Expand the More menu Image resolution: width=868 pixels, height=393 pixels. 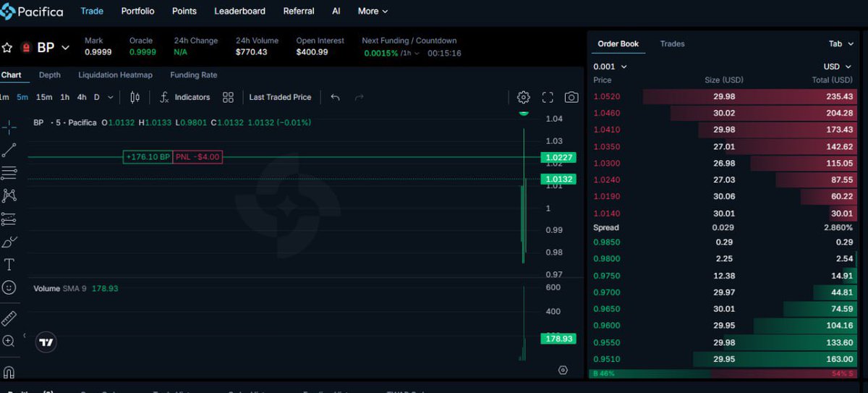(x=373, y=11)
